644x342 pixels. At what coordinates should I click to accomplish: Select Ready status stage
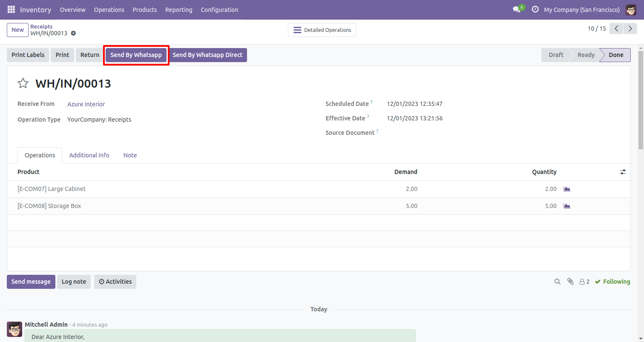586,55
